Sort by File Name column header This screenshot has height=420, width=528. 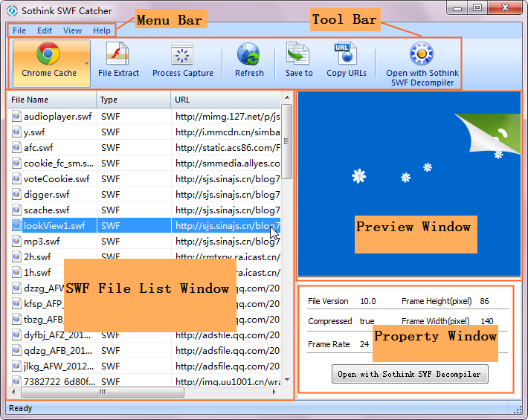point(52,100)
